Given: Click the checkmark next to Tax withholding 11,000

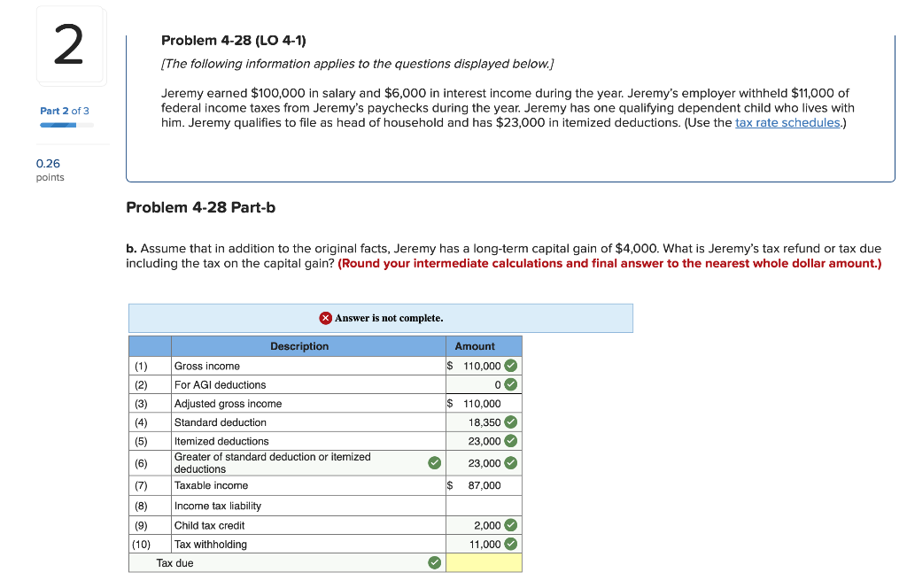Looking at the screenshot, I should click(513, 544).
